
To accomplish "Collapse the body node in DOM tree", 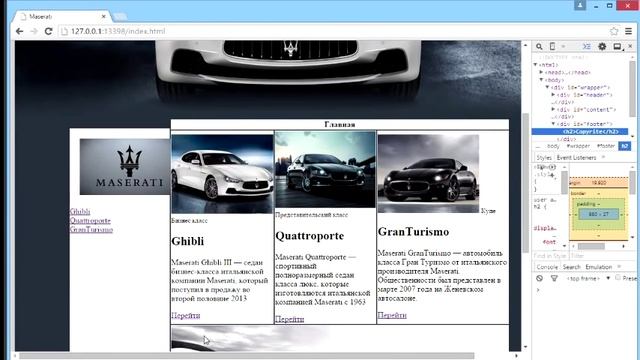I will 541,80.
